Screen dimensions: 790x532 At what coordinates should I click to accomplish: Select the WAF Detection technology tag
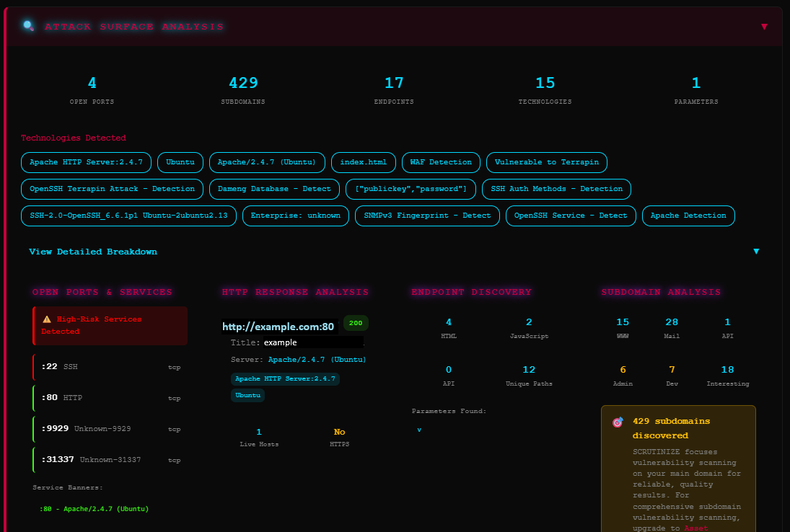(x=440, y=162)
